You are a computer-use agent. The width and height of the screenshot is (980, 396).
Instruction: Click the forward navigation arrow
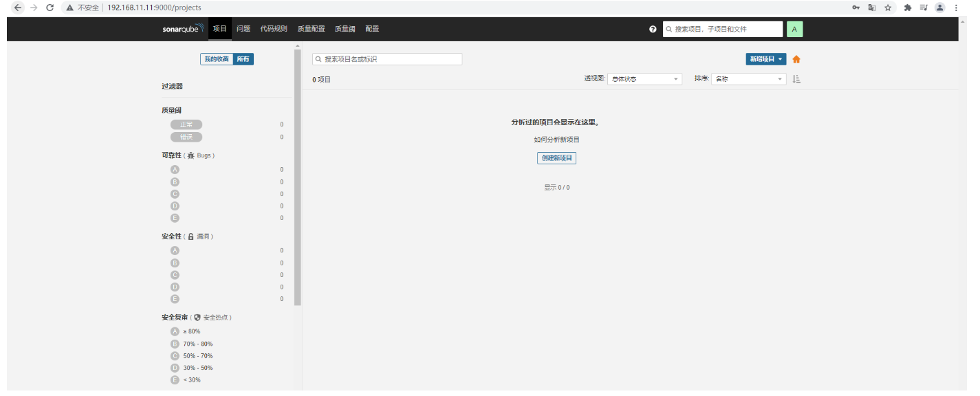34,8
